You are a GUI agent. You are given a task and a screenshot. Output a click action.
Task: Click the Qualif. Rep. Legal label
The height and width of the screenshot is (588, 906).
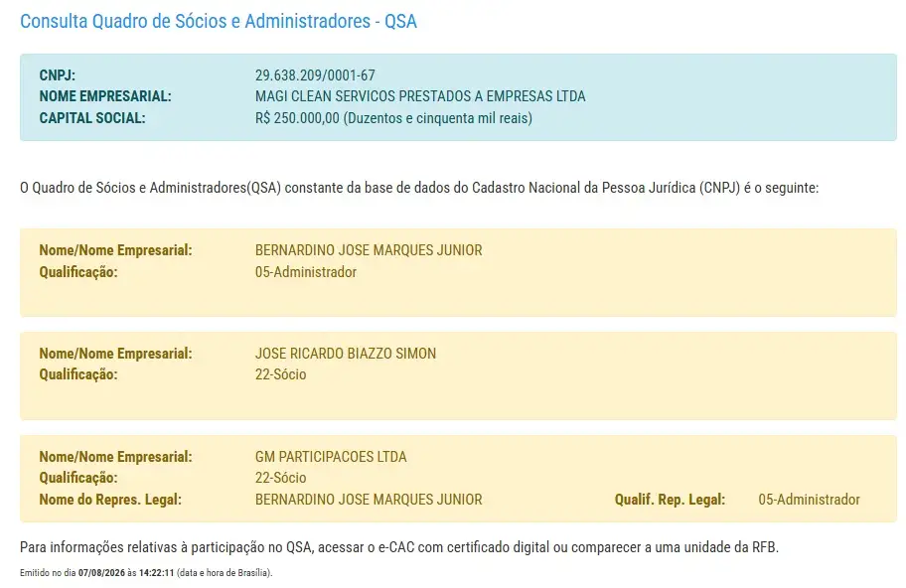point(670,500)
